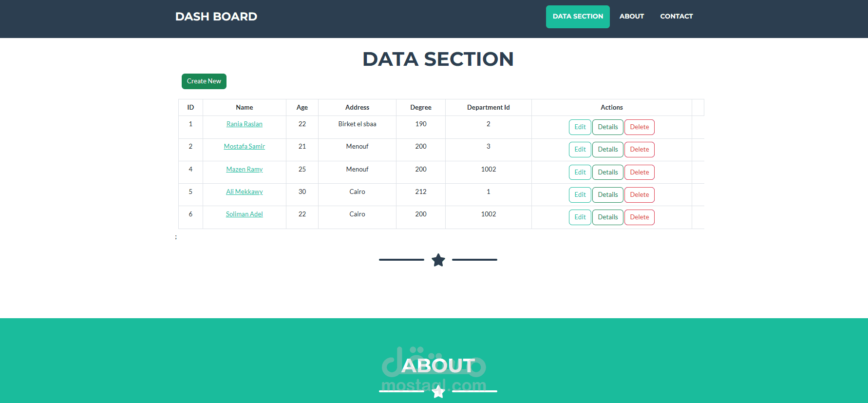
Task: Delete the Mazen Ramy row
Action: click(x=640, y=173)
